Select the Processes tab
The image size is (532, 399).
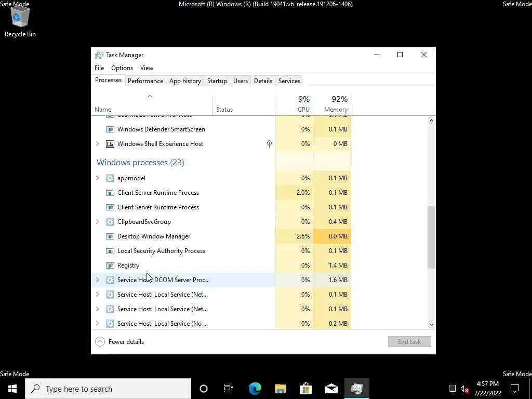[108, 80]
